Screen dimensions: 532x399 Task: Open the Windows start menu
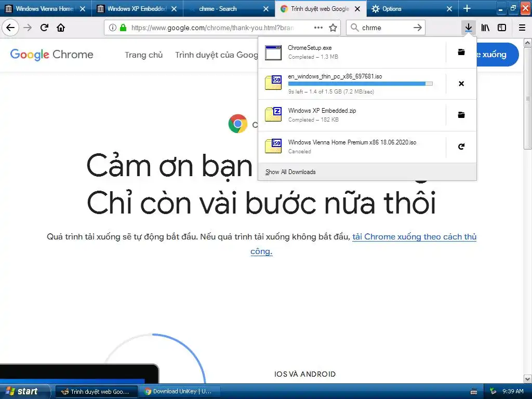[24, 392]
